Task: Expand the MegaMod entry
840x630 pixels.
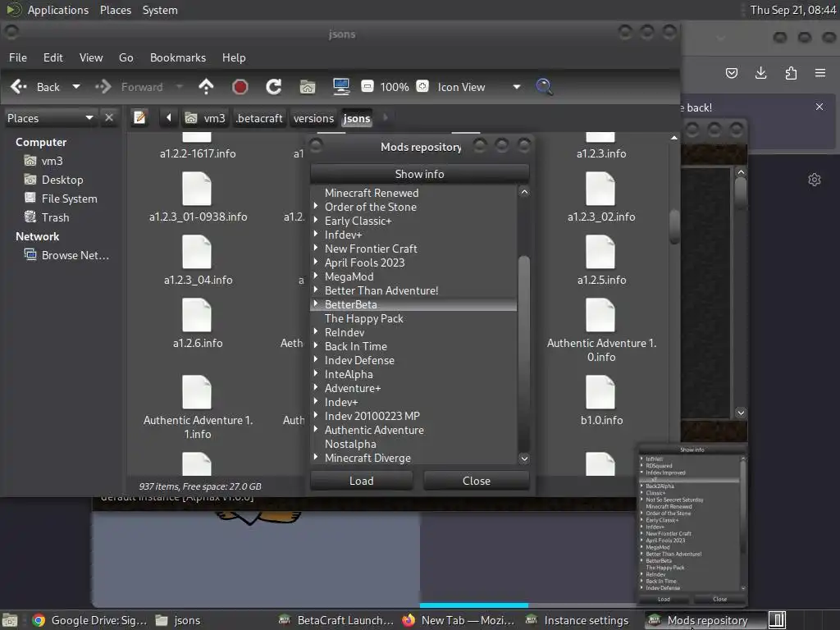Action: 316,276
